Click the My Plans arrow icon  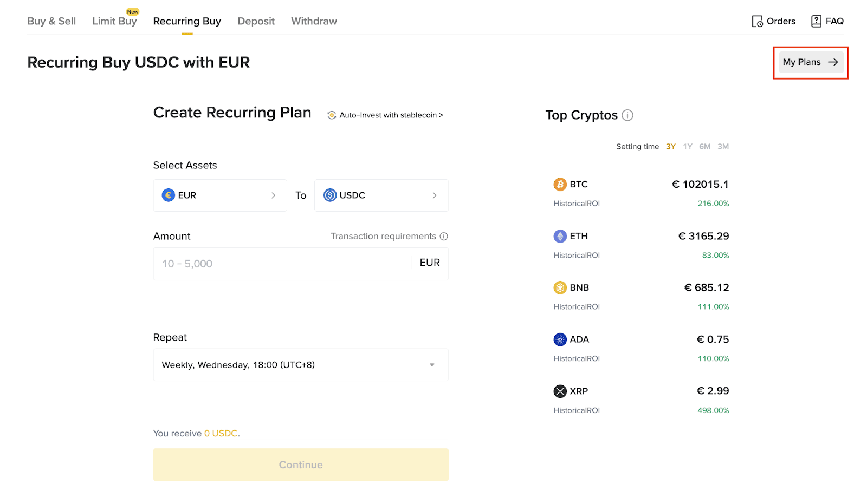833,62
